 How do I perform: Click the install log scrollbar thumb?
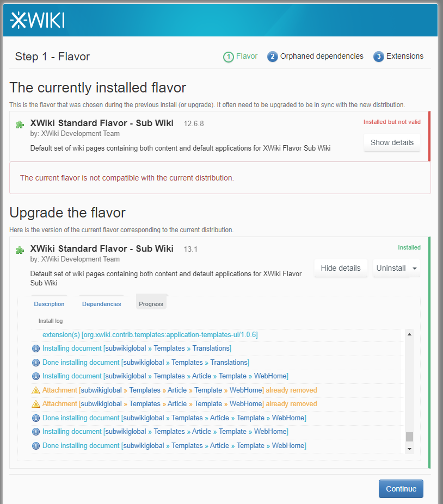coord(410,437)
